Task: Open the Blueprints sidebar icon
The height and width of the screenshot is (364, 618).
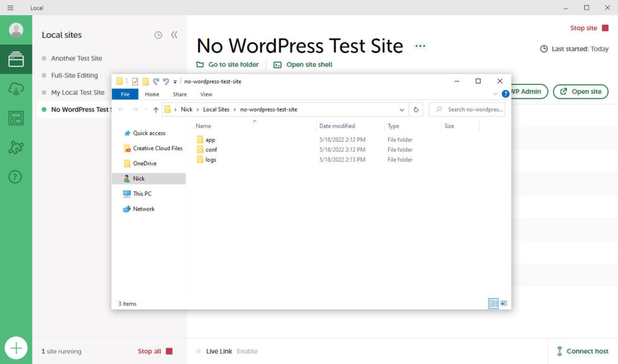Action: [16, 118]
